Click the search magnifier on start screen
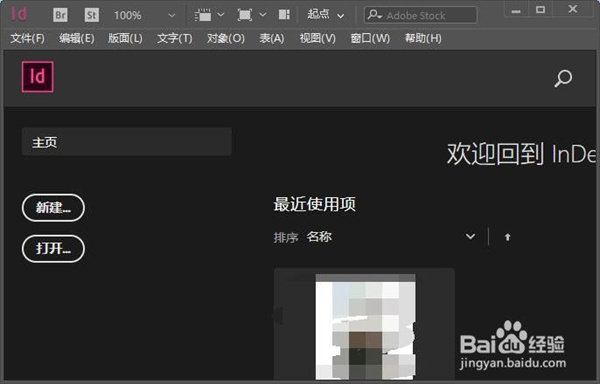600x384 pixels. 563,78
